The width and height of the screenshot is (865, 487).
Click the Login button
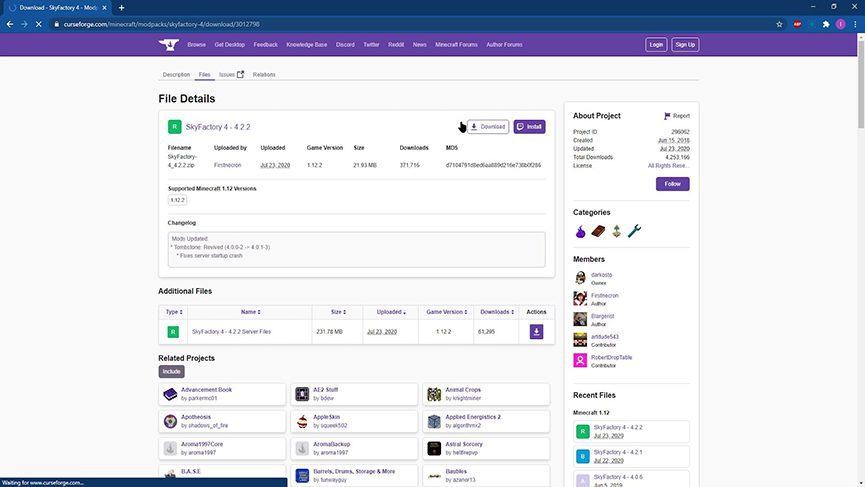(x=656, y=45)
